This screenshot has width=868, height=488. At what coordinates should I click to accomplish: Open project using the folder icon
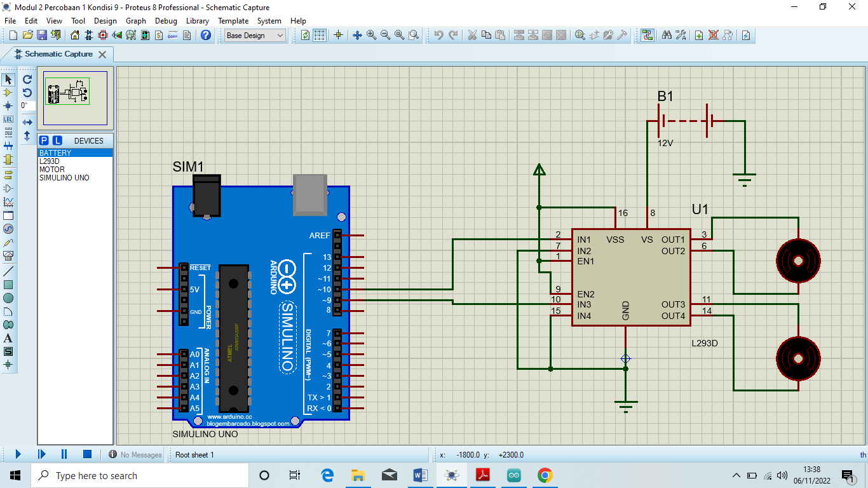27,36
